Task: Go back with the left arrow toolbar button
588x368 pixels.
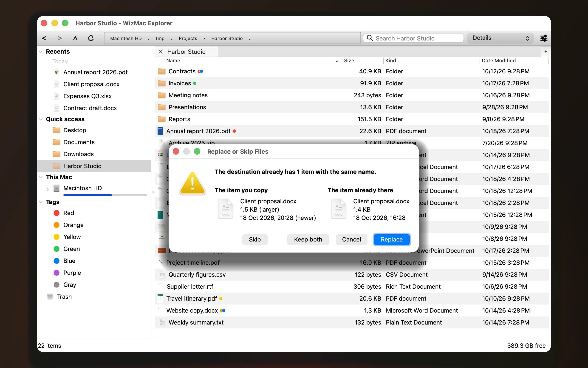Action: point(44,38)
